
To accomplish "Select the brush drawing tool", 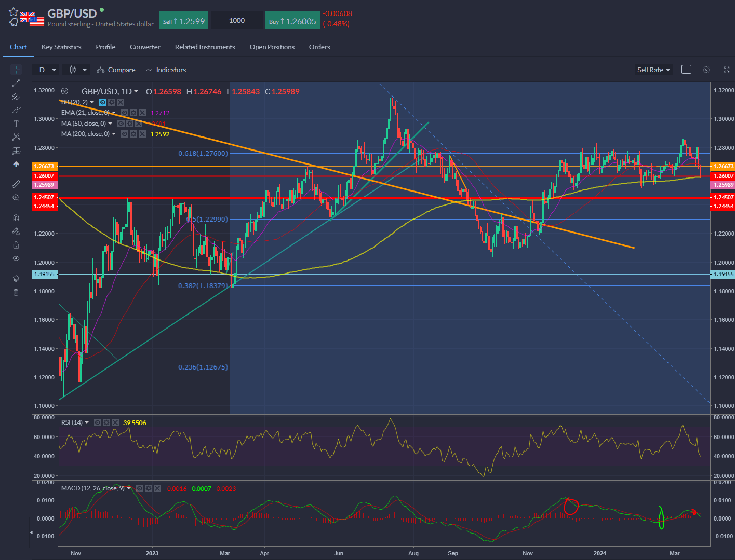I will (x=16, y=110).
